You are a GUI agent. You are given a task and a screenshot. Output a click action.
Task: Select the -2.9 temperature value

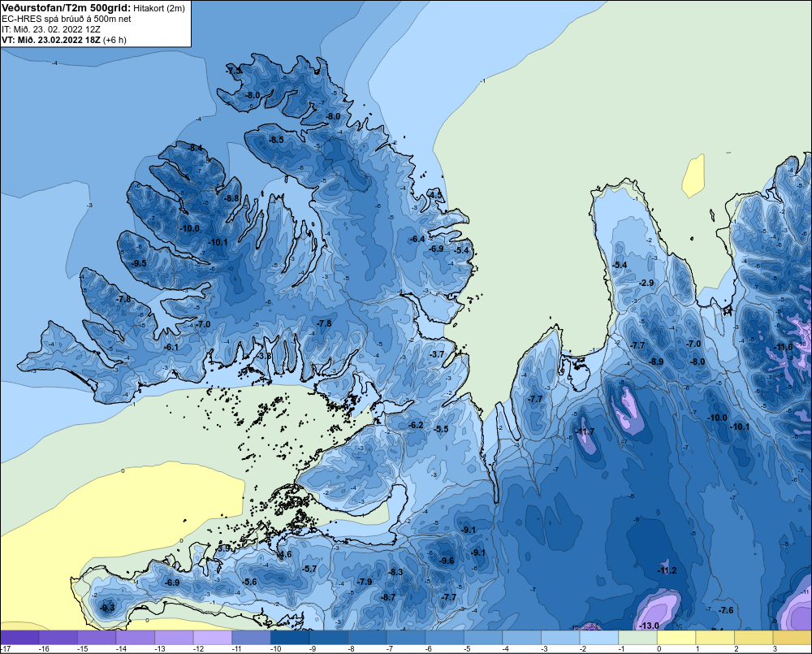tap(646, 283)
